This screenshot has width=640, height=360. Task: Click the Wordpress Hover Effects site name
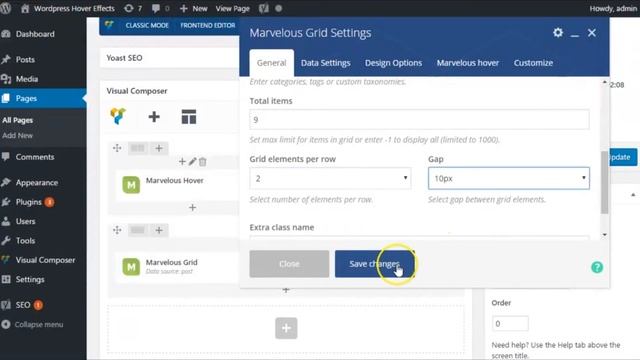[68, 8]
